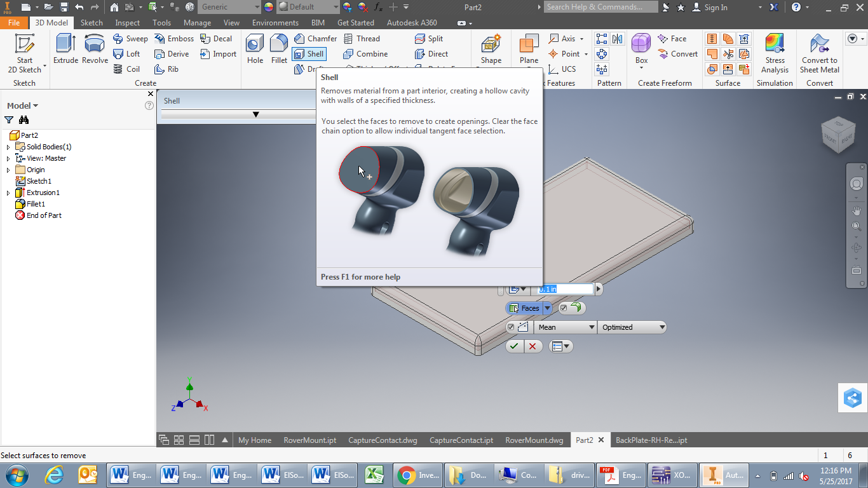Toggle the approximation checkbox beside Mean
This screenshot has width=868, height=488.
pos(511,327)
